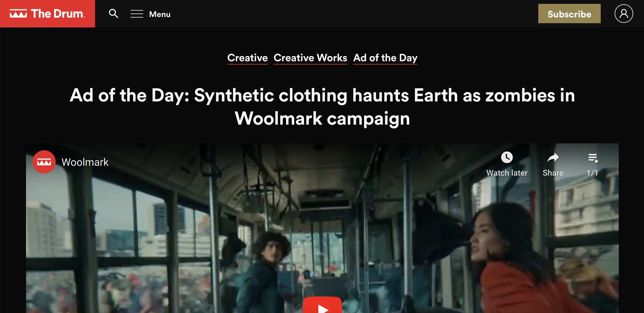Image resolution: width=644 pixels, height=313 pixels.
Task: Open the search magnifier icon
Action: click(x=113, y=14)
